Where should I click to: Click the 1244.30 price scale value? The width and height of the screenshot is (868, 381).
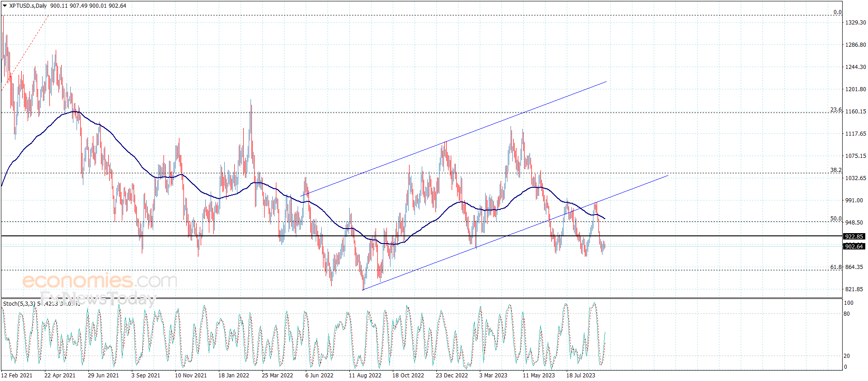coord(855,67)
